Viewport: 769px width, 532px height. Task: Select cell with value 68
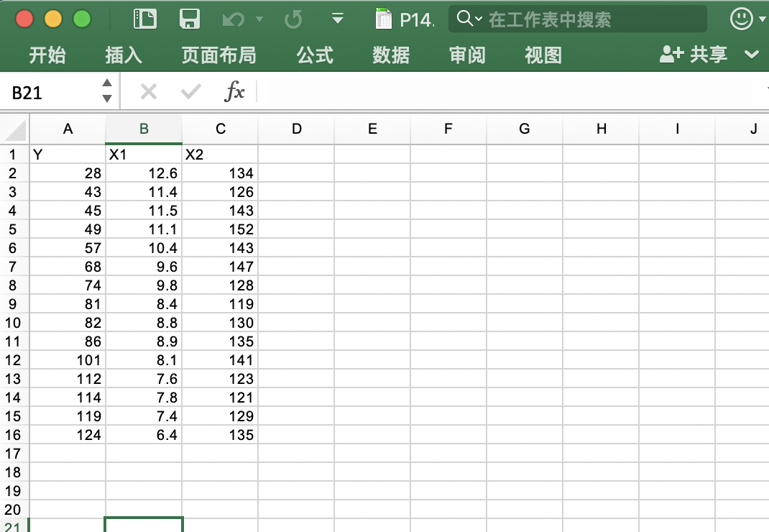click(68, 267)
